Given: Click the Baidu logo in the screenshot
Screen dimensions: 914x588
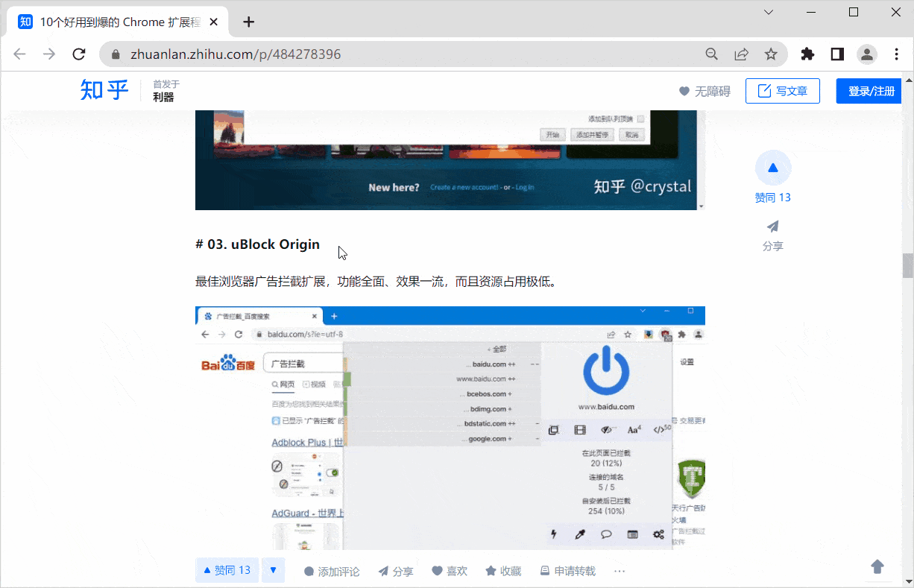Looking at the screenshot, I should (x=228, y=364).
